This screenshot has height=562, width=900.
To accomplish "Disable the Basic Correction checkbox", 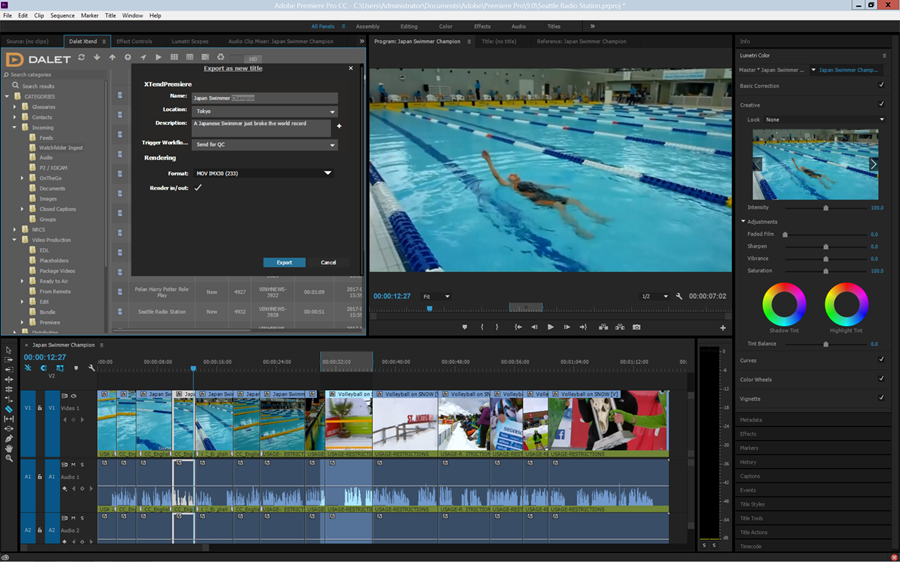I will tap(881, 86).
